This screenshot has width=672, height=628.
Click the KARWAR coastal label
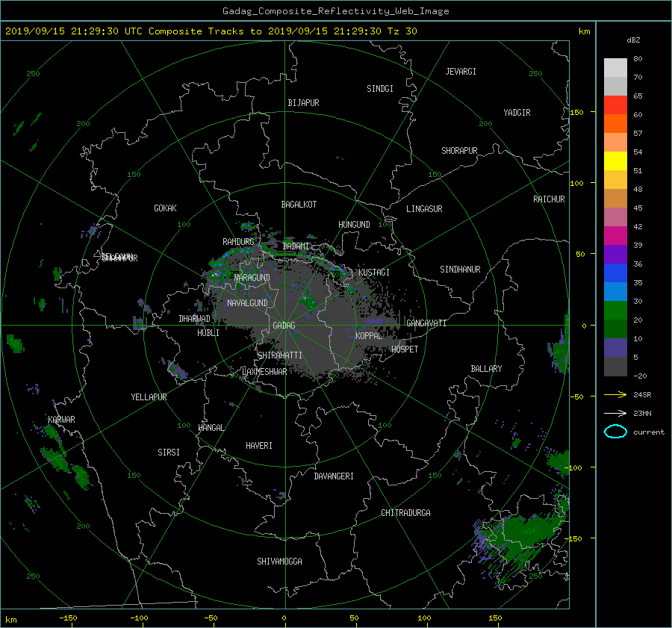(x=61, y=420)
